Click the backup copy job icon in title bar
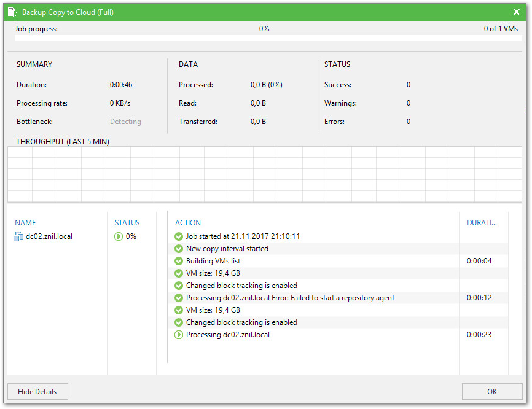Viewport: 532px width, 409px height. click(x=12, y=12)
